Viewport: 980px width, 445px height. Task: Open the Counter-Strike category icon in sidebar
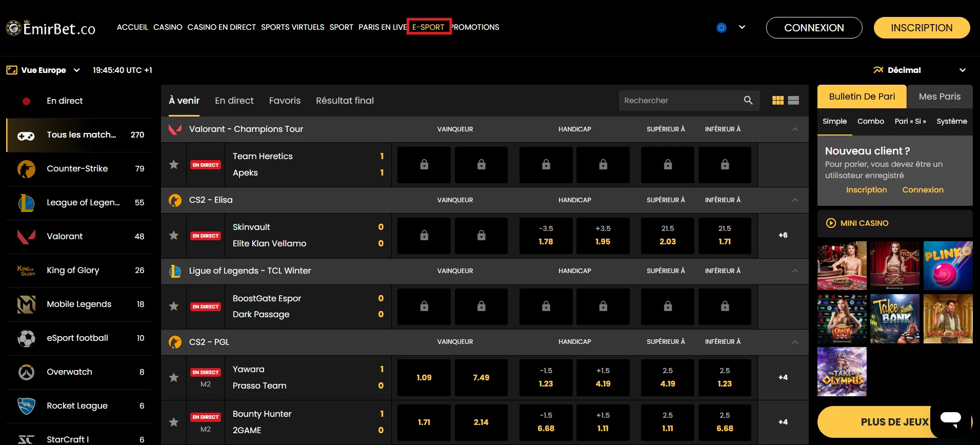coord(26,169)
